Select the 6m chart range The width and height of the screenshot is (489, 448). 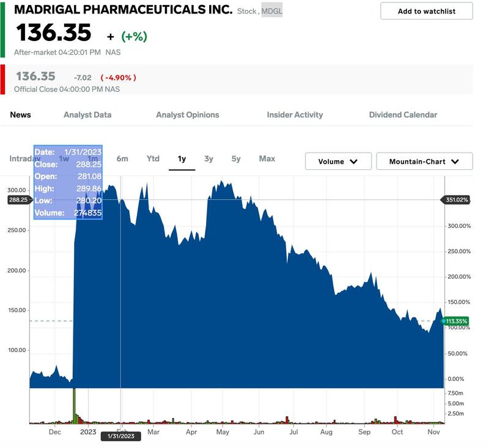coord(122,159)
